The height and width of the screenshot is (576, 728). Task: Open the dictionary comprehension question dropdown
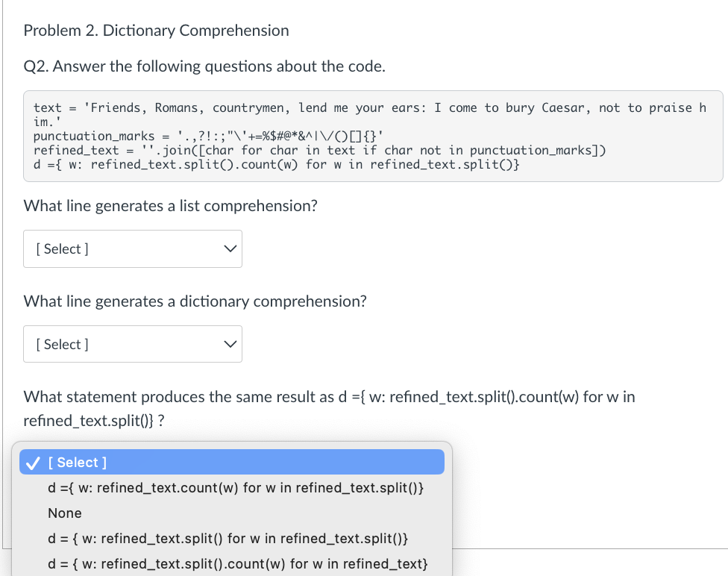pos(132,344)
